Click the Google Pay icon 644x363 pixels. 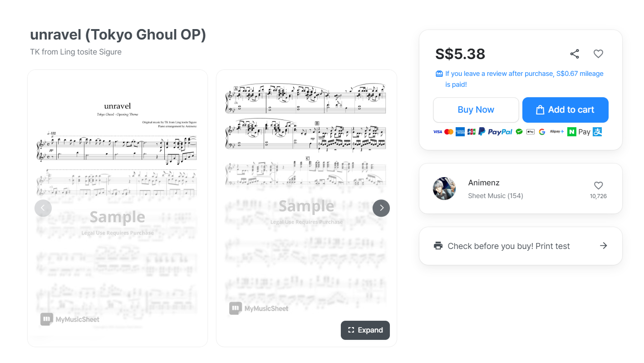point(542,132)
